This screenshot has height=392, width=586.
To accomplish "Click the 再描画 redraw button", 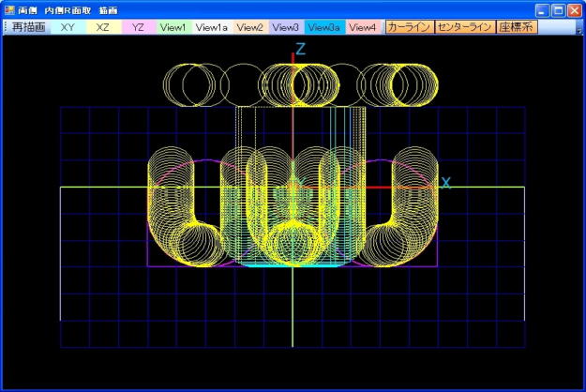I will [29, 28].
